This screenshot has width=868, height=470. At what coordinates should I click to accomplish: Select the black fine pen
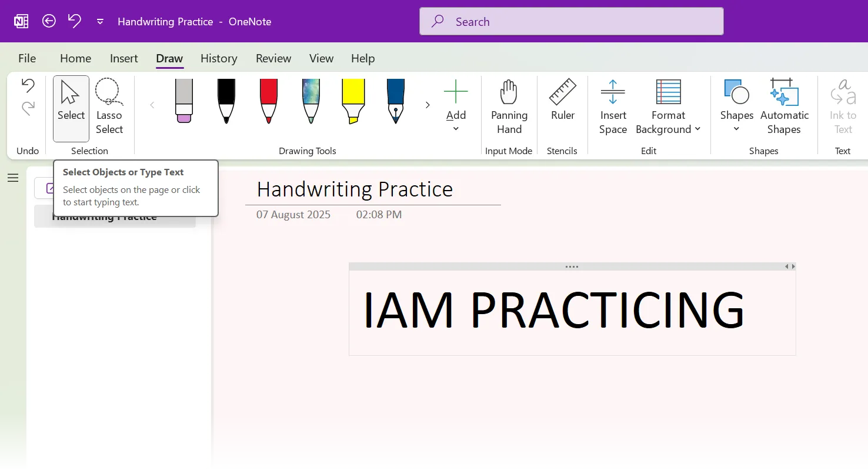226,100
